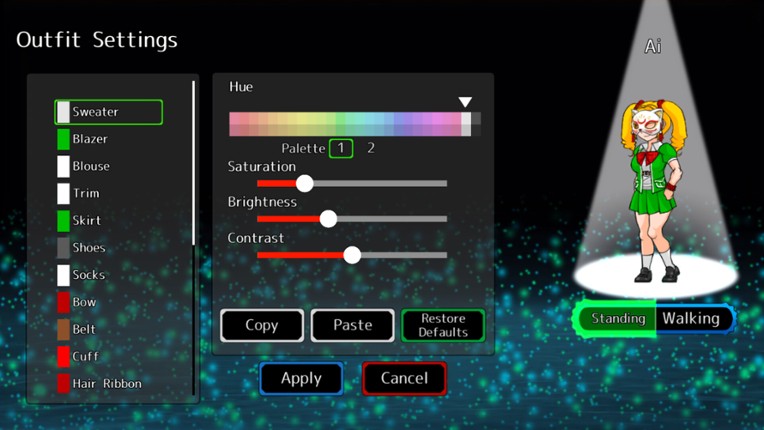Pick the dark gray end cell in Hue bar
The height and width of the screenshot is (430, 764).
[476, 124]
